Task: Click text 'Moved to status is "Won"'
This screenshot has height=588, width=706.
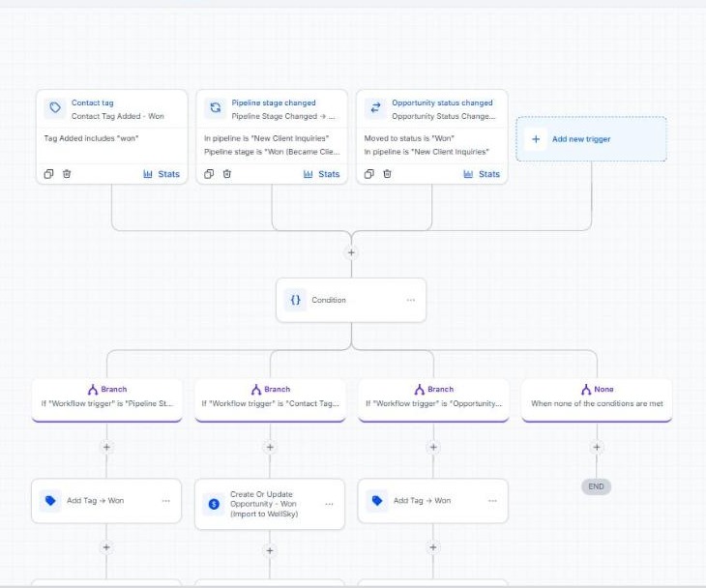Action: [409, 138]
